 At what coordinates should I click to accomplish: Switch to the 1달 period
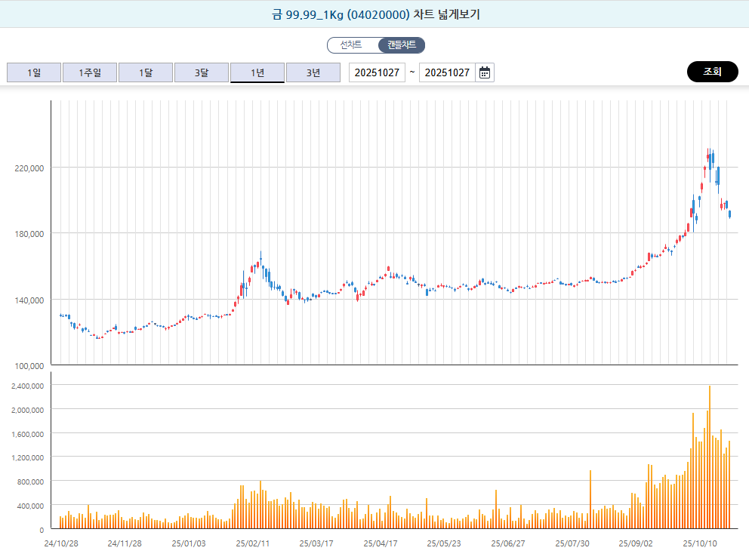tap(146, 72)
